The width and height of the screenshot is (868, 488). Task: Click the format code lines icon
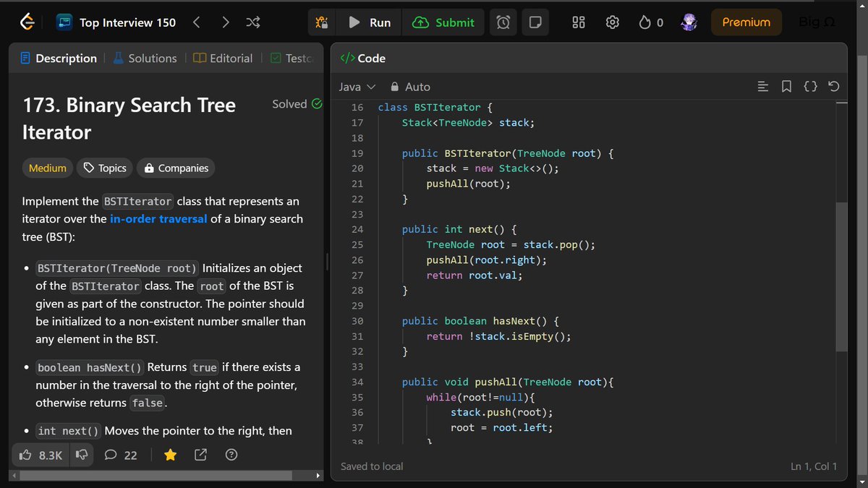pos(762,87)
